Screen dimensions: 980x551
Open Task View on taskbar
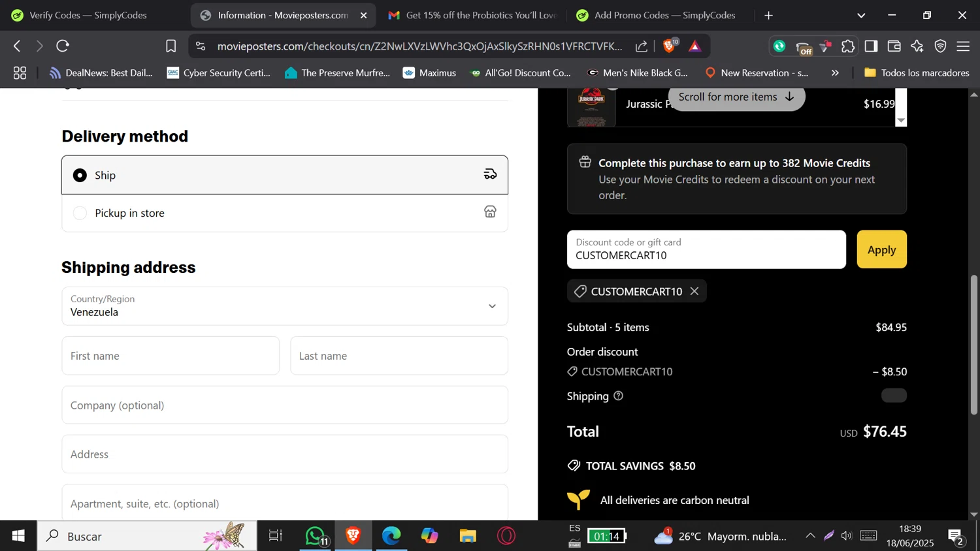pos(276,536)
